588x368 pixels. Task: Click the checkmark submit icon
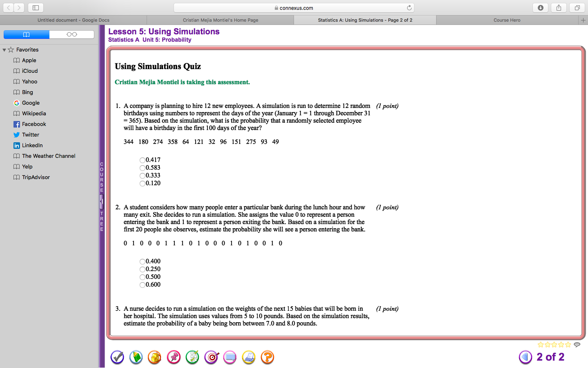point(117,357)
